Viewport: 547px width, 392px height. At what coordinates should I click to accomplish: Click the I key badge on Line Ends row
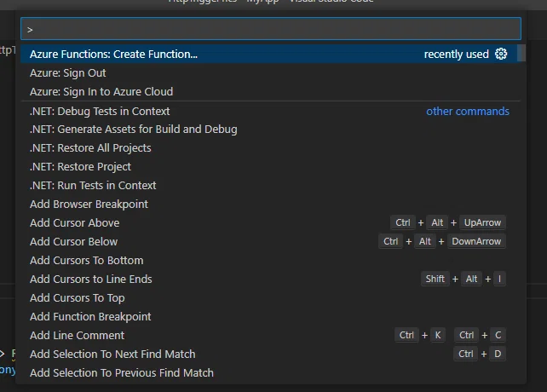pos(499,279)
